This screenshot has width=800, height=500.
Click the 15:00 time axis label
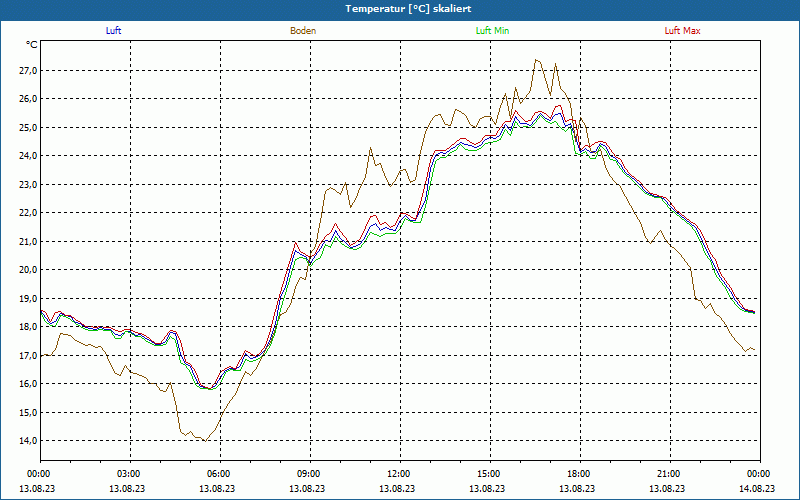(x=489, y=474)
